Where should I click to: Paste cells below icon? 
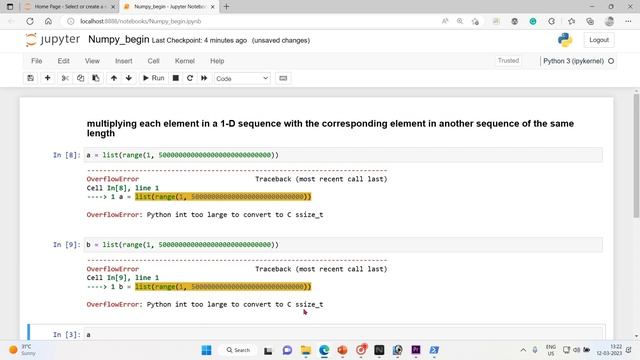coord(96,78)
